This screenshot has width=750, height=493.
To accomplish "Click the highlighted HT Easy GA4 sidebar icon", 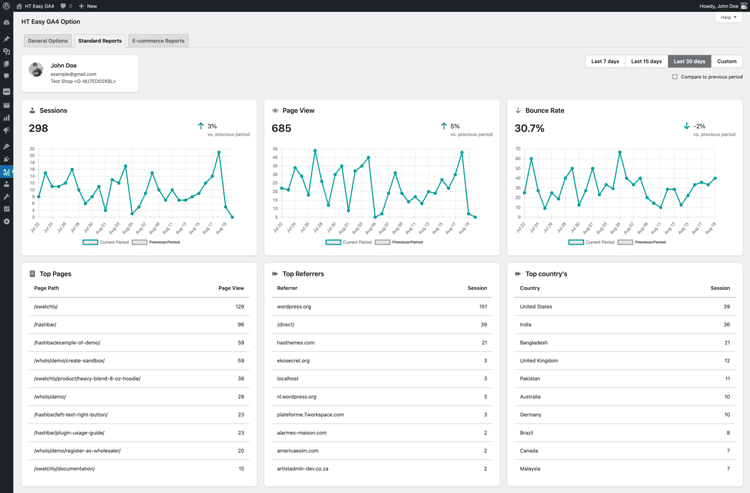I will pos(7,172).
